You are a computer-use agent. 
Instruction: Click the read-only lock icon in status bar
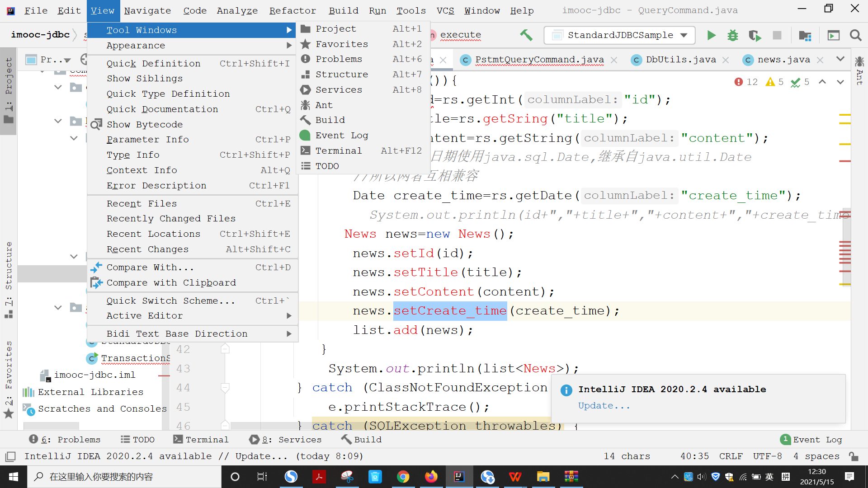click(x=854, y=456)
